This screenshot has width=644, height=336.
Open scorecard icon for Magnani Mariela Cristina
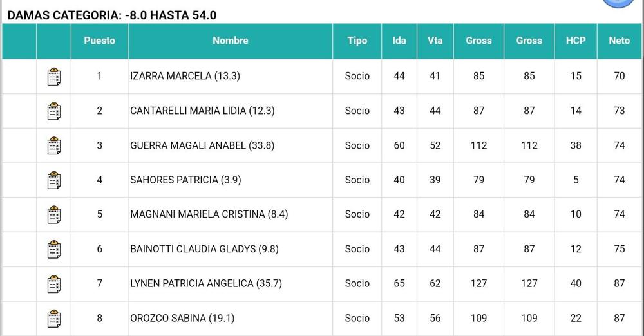pyautogui.click(x=54, y=215)
